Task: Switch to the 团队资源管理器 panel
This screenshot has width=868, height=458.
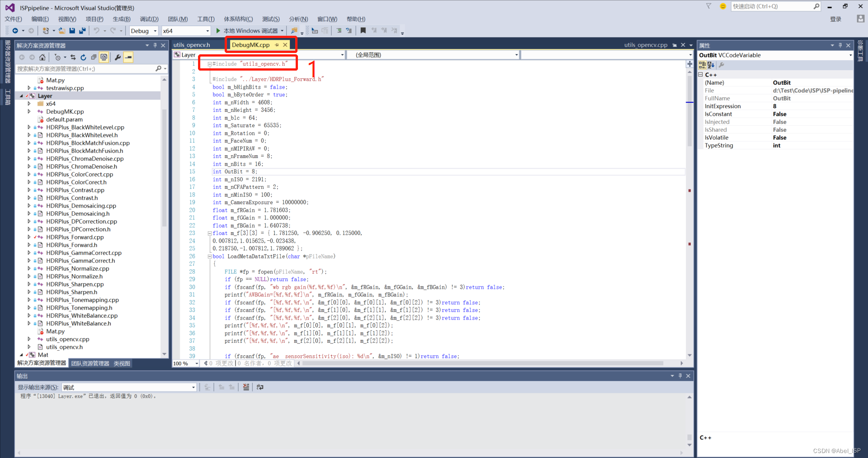Action: click(90, 363)
